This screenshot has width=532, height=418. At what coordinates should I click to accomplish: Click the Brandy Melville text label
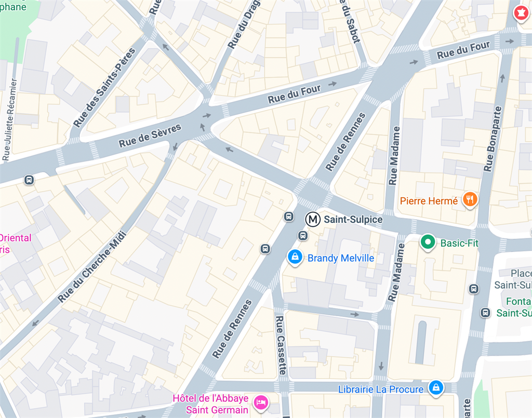341,258
